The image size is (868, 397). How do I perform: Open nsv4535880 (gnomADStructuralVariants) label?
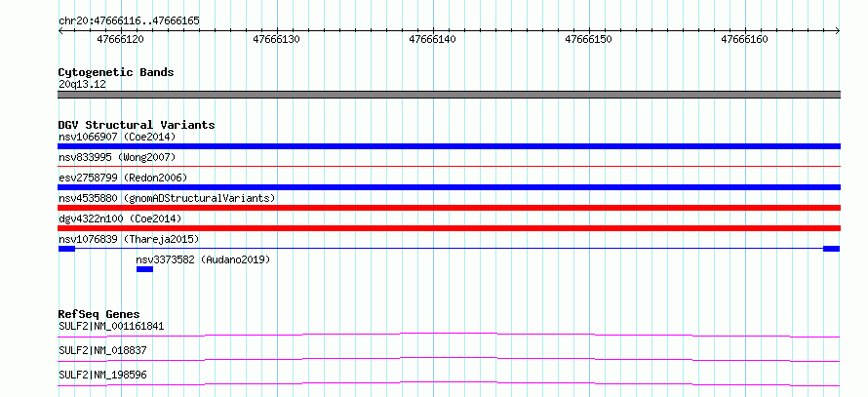167,198
